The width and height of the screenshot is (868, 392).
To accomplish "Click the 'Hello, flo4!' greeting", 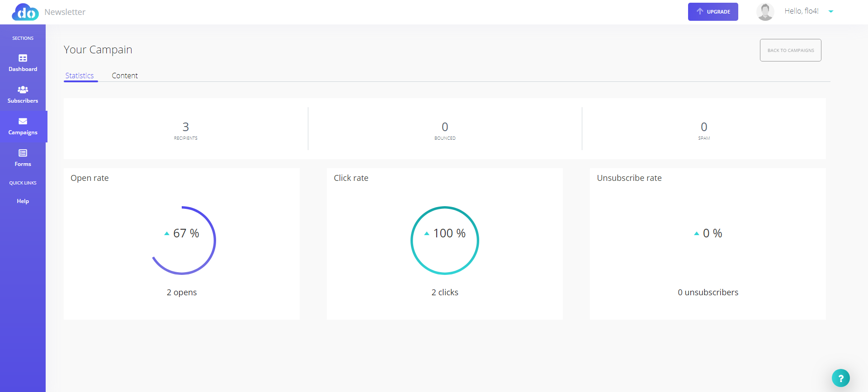I will tap(802, 11).
